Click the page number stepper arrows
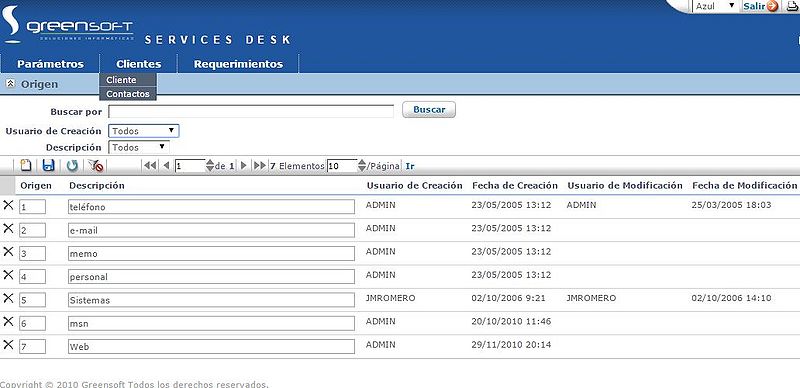Viewport: 800px width, 388px height. [x=210, y=165]
